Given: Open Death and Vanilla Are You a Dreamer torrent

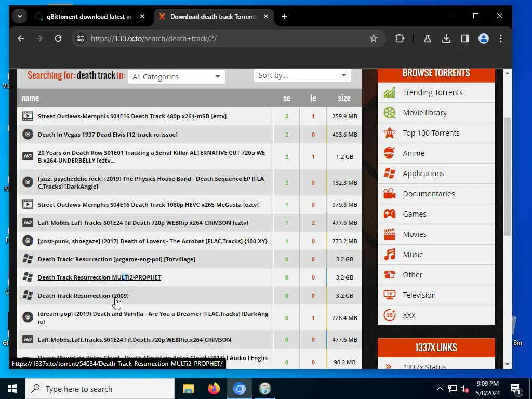Looking at the screenshot, I should (x=153, y=317).
